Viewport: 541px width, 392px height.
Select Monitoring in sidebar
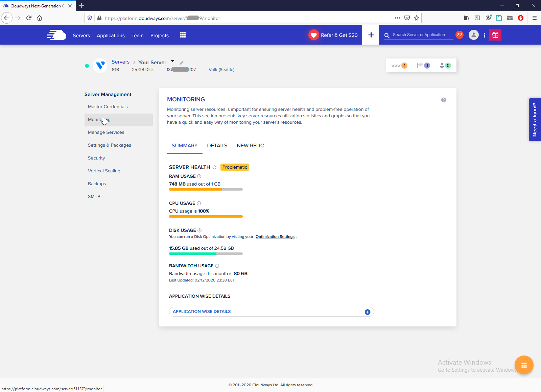(x=119, y=120)
